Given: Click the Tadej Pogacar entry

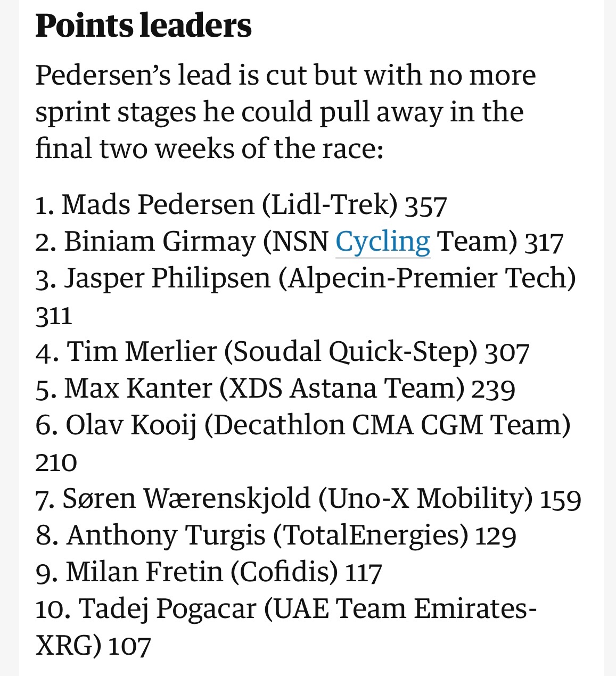Looking at the screenshot, I should click(x=286, y=627).
